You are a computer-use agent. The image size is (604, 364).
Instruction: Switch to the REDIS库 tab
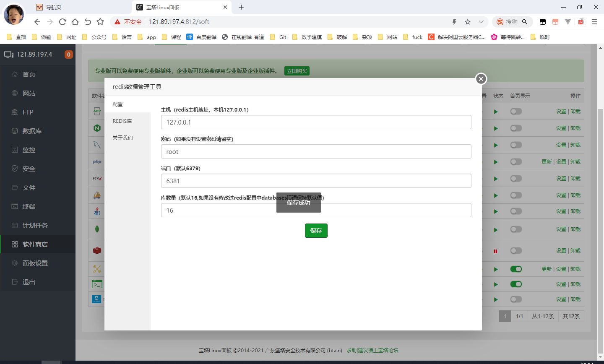(x=122, y=121)
